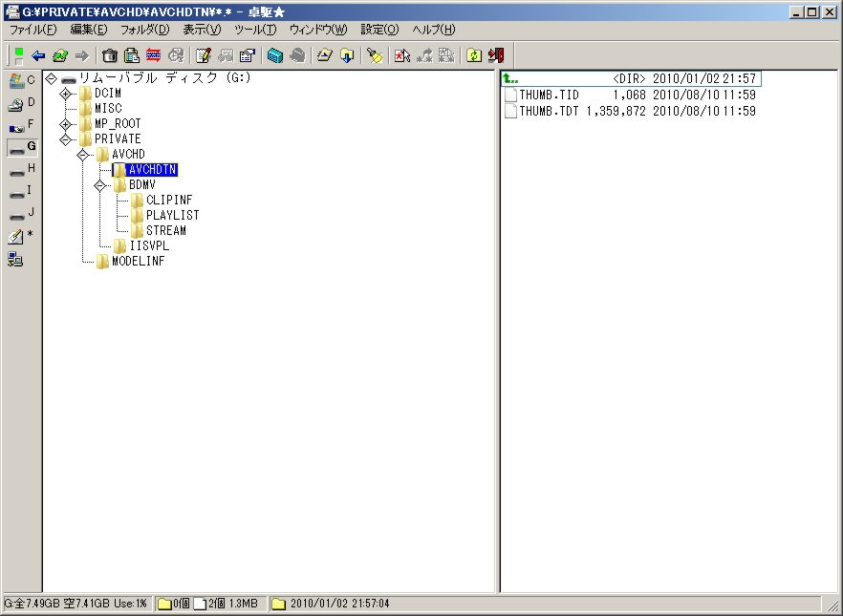Click the blue back arrow toolbar icon
843x616 pixels.
pos(38,55)
